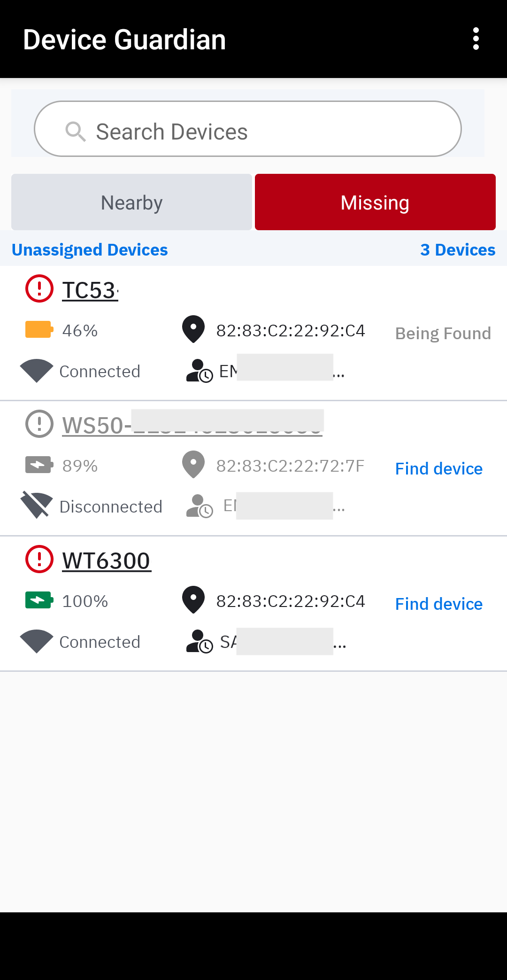Click Find device for WT6300
This screenshot has height=980, width=507.
(x=438, y=604)
